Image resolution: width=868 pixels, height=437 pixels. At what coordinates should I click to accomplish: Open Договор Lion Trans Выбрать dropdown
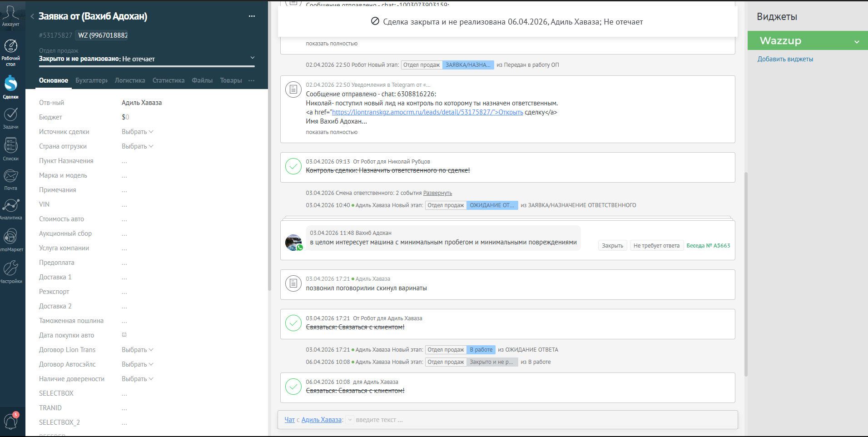point(138,350)
